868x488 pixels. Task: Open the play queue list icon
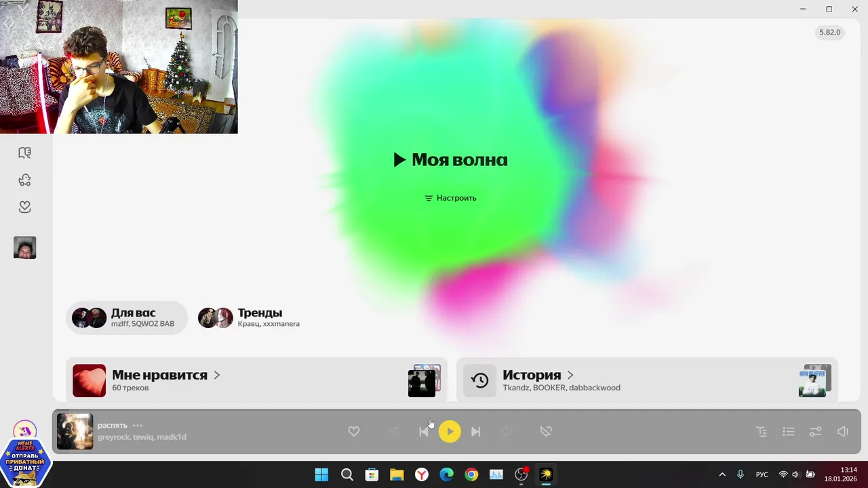click(x=789, y=432)
